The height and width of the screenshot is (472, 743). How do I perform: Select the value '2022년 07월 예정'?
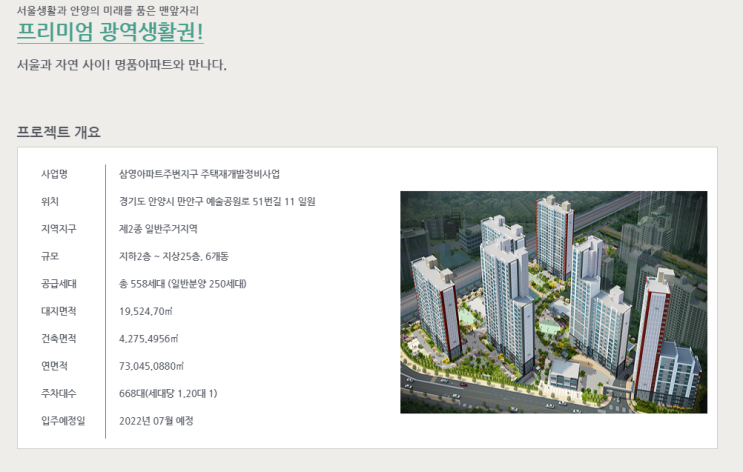[x=156, y=421]
